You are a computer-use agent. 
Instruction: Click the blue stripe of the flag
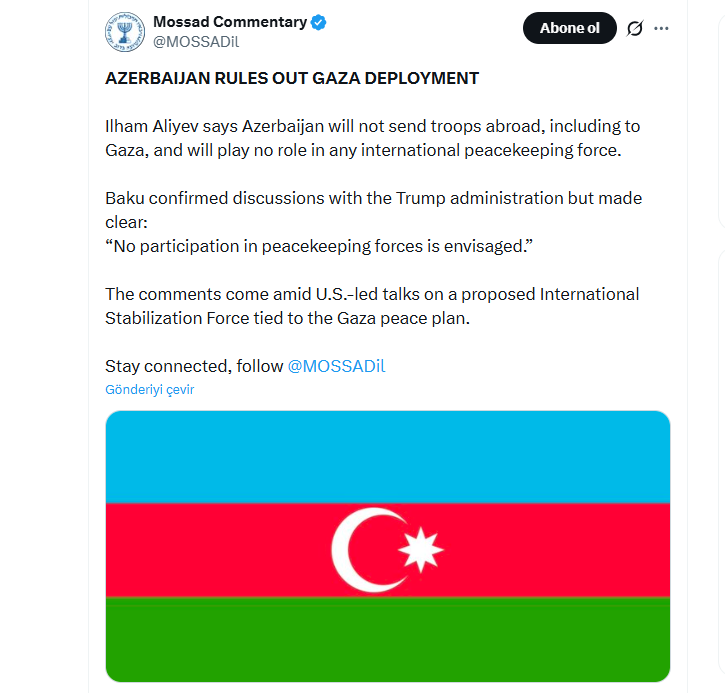(x=388, y=456)
